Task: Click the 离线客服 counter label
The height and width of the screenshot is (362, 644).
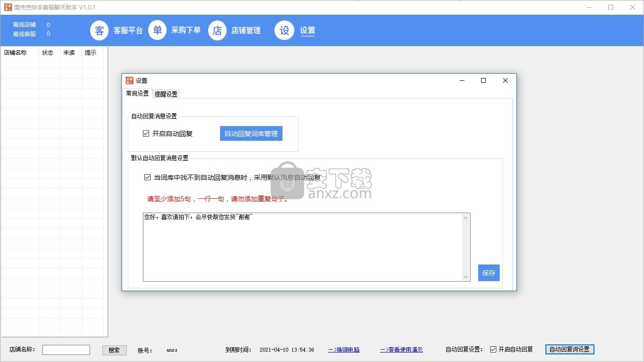Action: (24, 34)
